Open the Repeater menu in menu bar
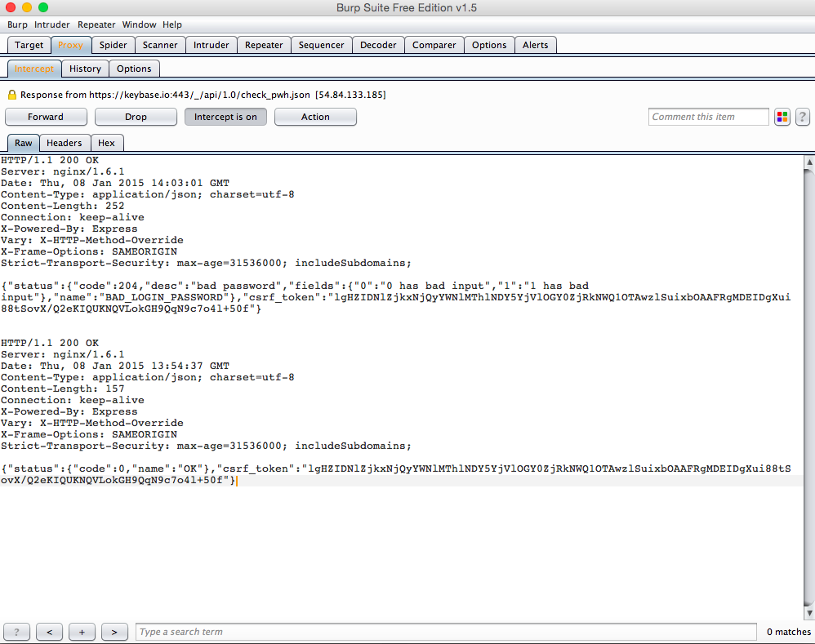 click(x=96, y=24)
